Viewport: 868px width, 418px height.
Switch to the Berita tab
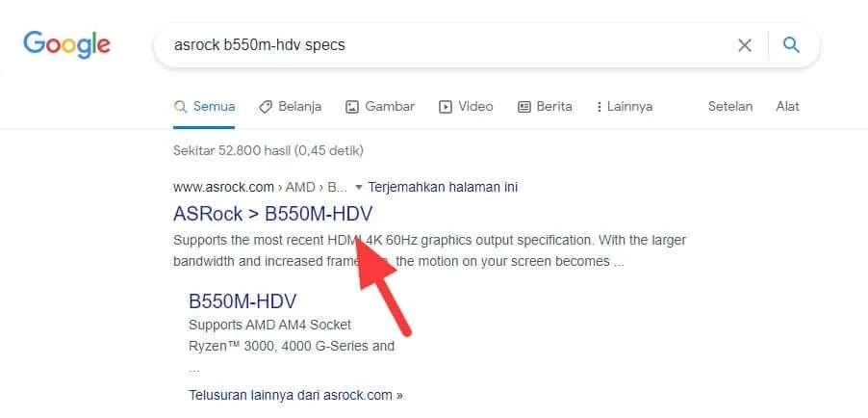tap(545, 107)
